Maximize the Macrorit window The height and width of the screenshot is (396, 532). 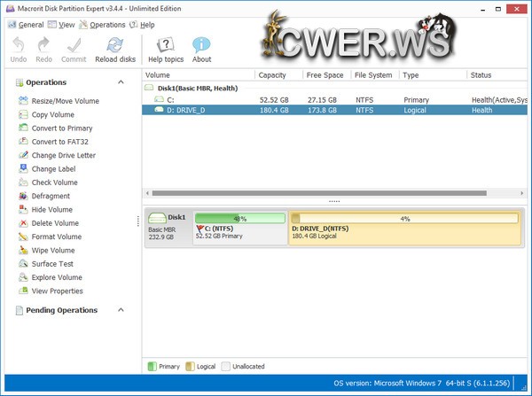[x=498, y=9]
